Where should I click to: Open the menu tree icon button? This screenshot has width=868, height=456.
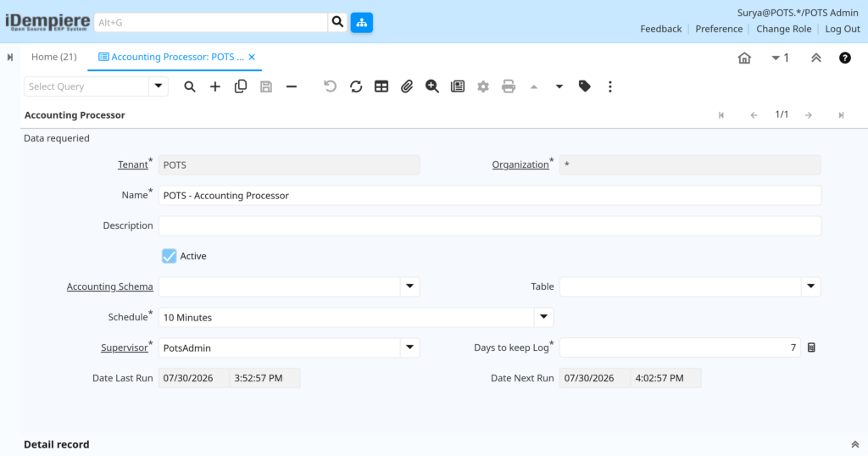[x=361, y=23]
